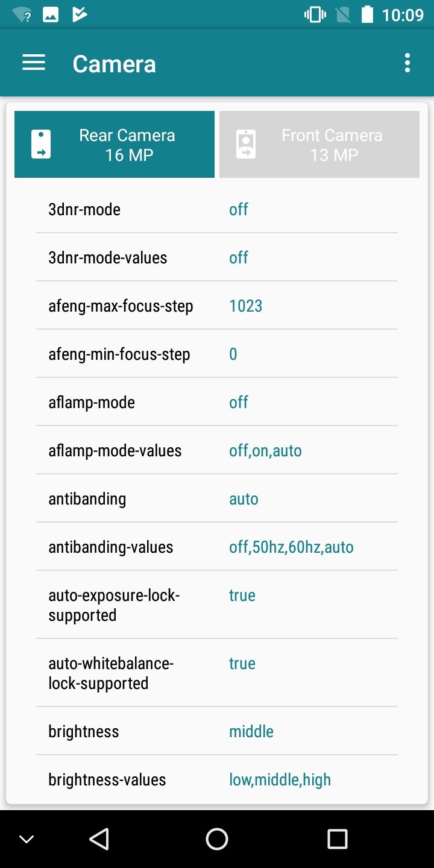Hide keyboard with the down chevron
Screen dimensions: 434x868
27,839
